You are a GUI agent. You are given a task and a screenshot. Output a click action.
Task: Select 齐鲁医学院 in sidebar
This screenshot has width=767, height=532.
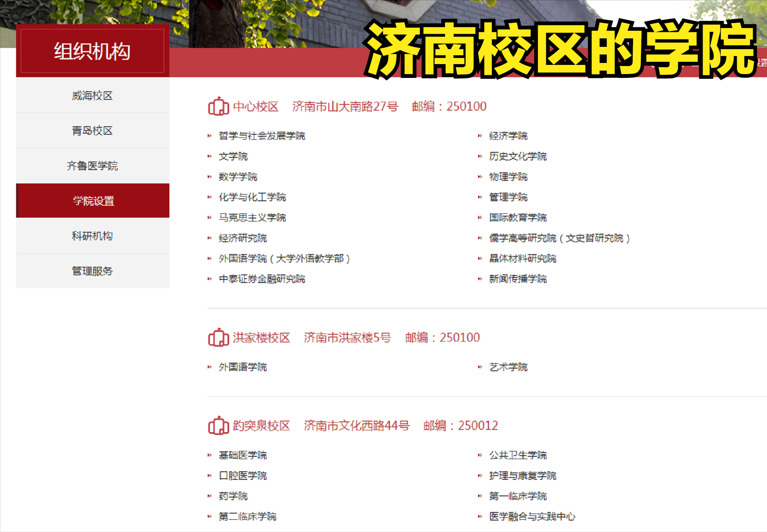click(x=92, y=166)
